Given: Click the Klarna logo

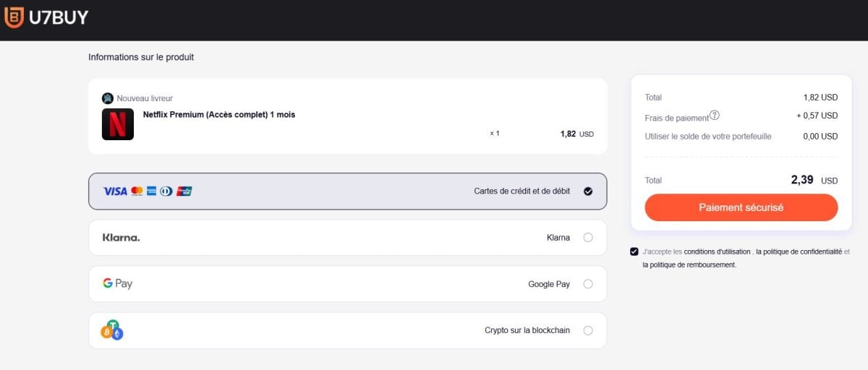Looking at the screenshot, I should click(x=121, y=238).
